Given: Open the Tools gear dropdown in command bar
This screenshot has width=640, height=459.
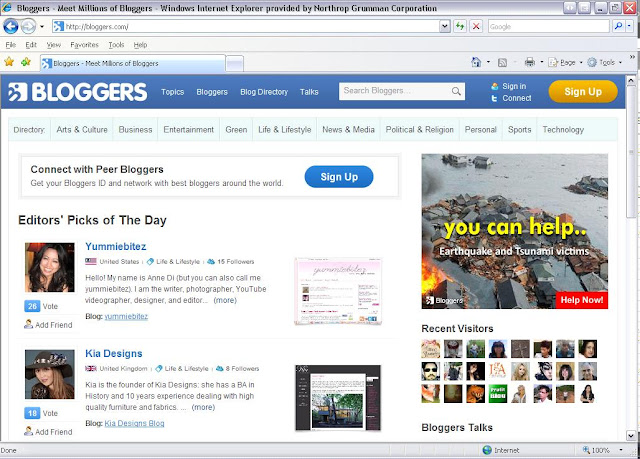Looking at the screenshot, I should 604,62.
